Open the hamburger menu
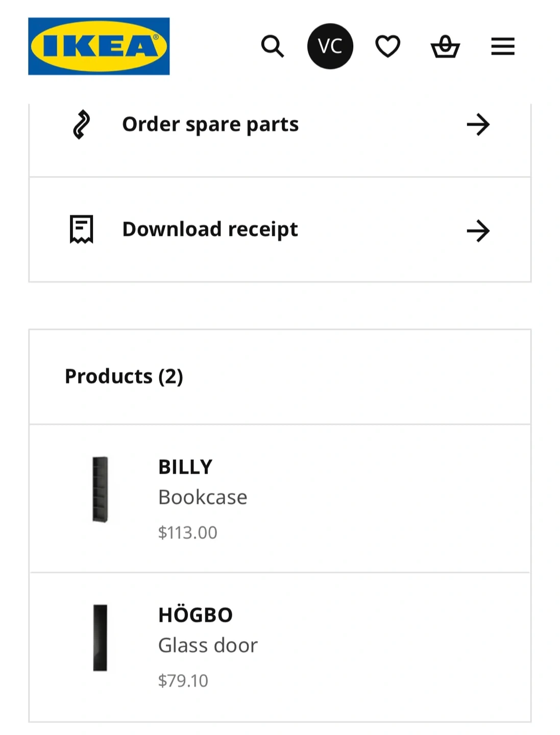560x735 pixels. coord(502,46)
